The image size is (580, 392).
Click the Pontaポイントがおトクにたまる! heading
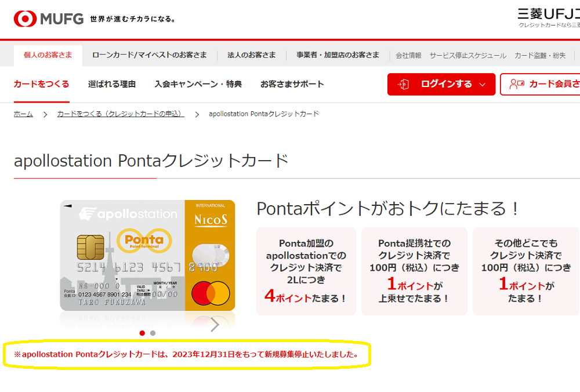click(x=389, y=209)
